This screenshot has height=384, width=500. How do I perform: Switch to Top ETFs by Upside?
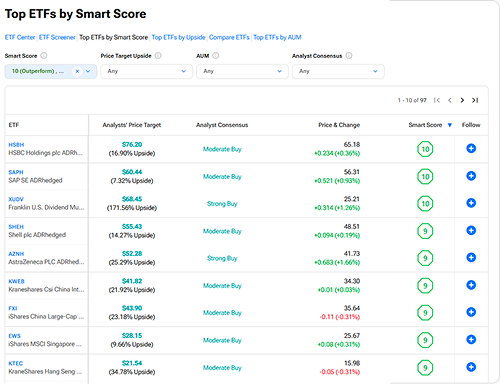[178, 37]
